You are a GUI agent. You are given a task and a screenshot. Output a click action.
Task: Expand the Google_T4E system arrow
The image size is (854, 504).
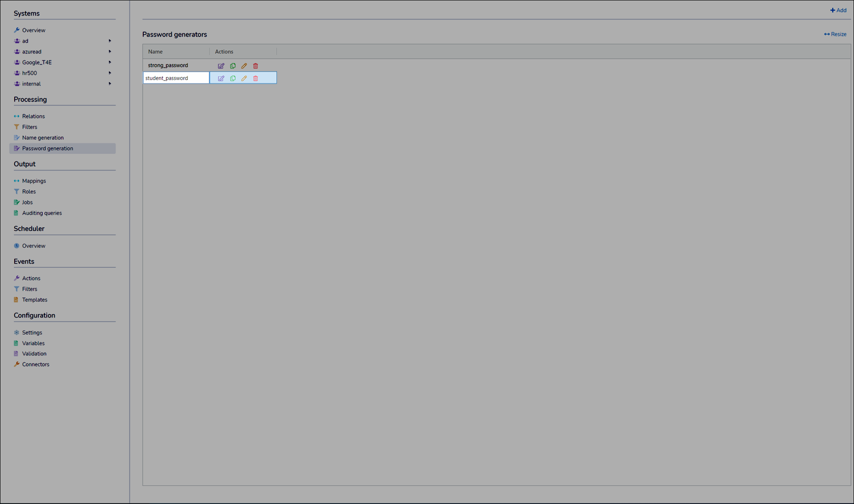(110, 62)
